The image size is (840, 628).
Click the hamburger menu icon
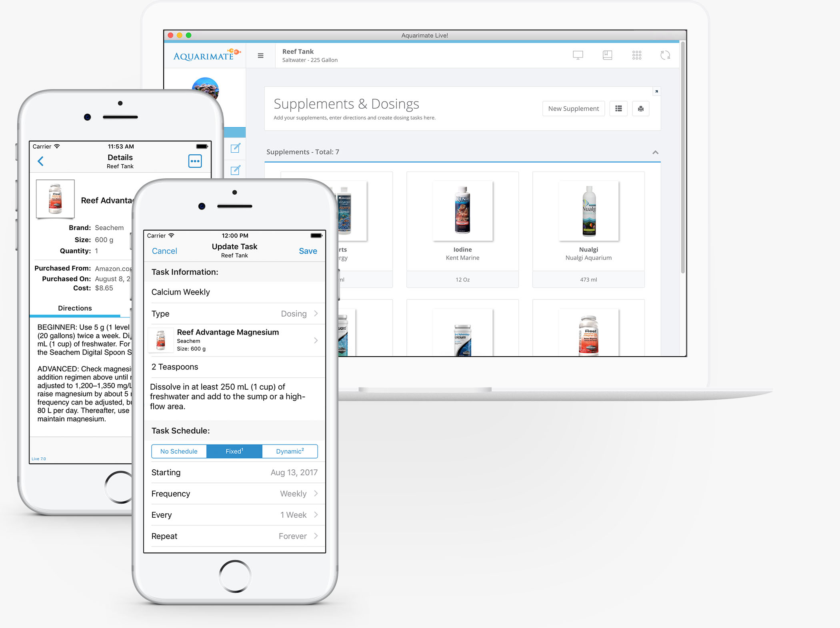pos(261,56)
